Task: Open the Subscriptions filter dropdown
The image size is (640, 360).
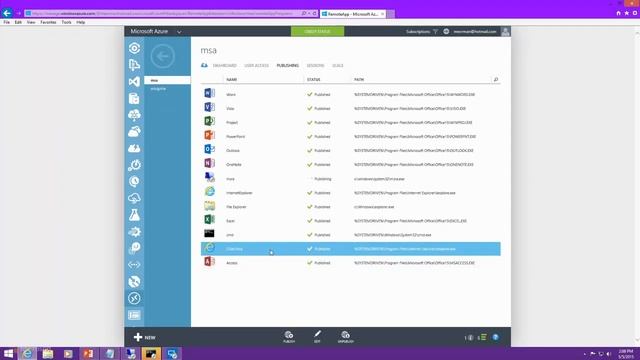Action: pos(422,31)
